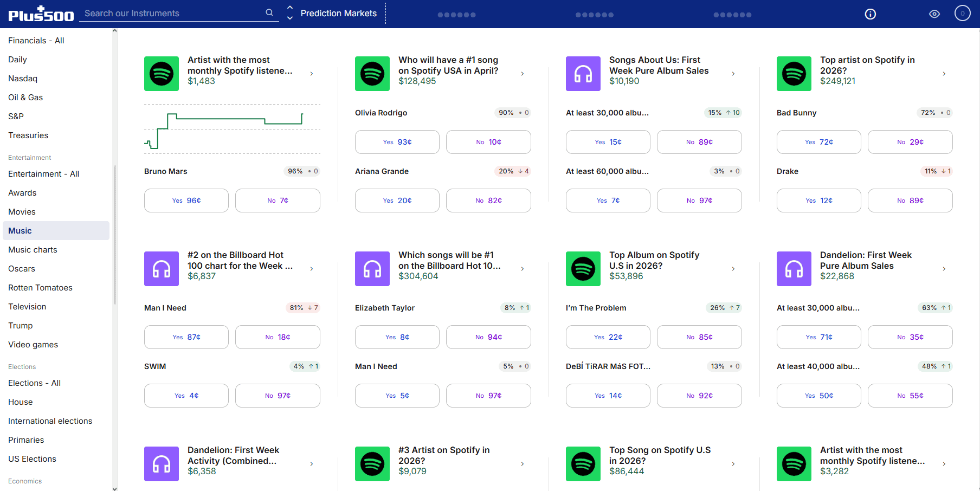Click headphones icon for Which songs will be #1
Viewport: 980px width, 491px height.
(x=372, y=269)
